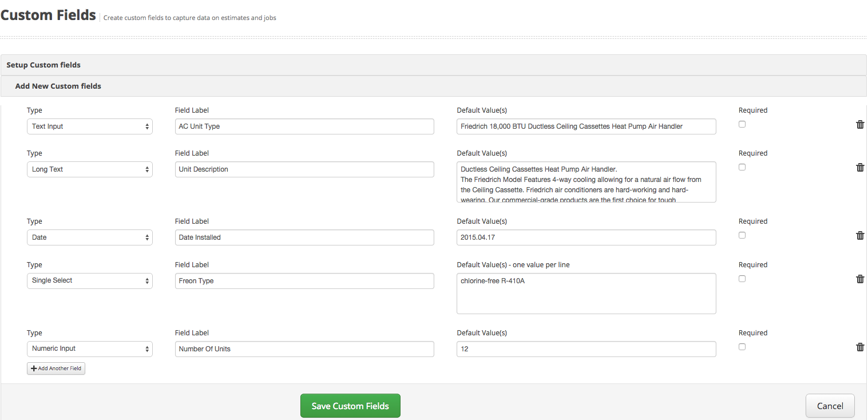868x420 pixels.
Task: Click the chlorine-free R-410A values textarea
Action: pos(586,294)
